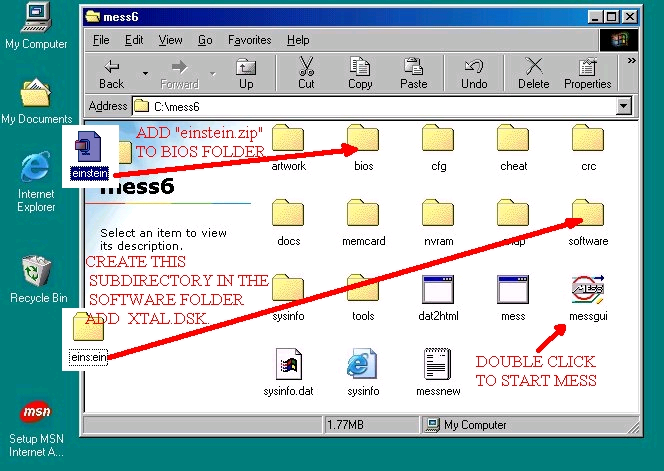Select the messnew text file
This screenshot has height=471, width=664.
tap(438, 372)
